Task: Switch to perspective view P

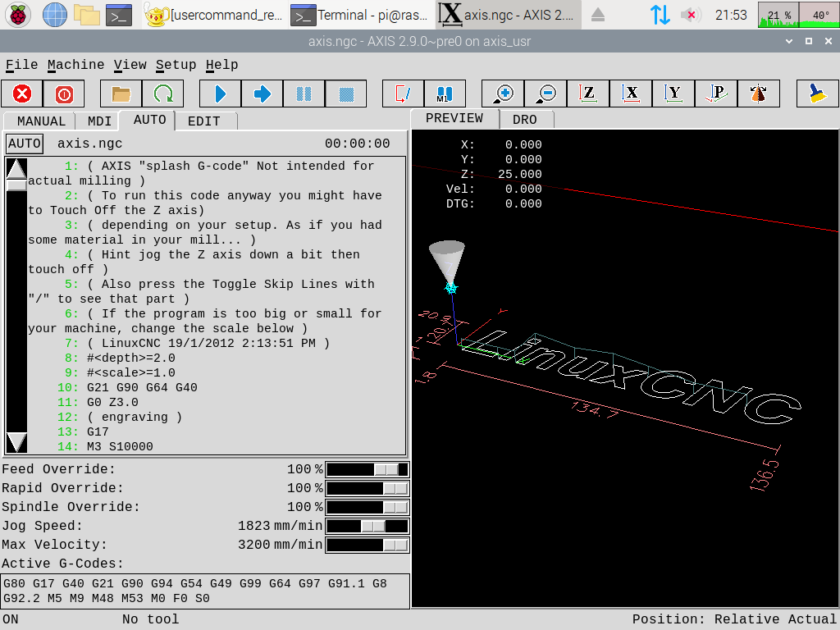Action: 716,94
